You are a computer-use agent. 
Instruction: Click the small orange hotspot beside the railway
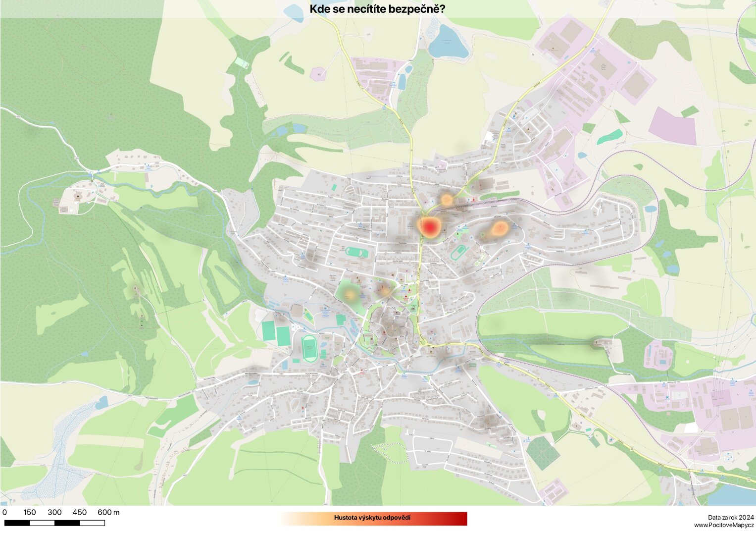pos(447,200)
